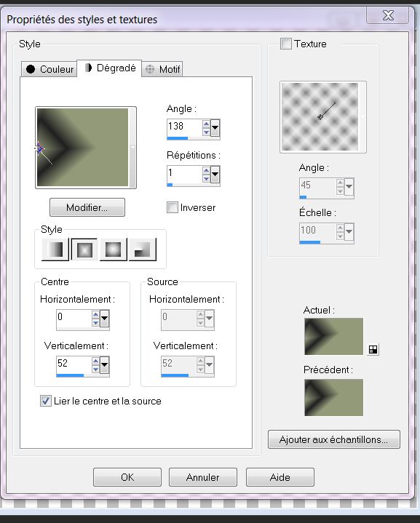This screenshot has height=523, width=420.
Task: Click the Centre Horizontalement value field
Action: [x=74, y=318]
